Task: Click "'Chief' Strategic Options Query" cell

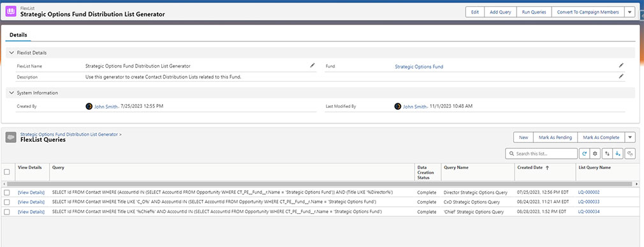Action: [x=474, y=212]
